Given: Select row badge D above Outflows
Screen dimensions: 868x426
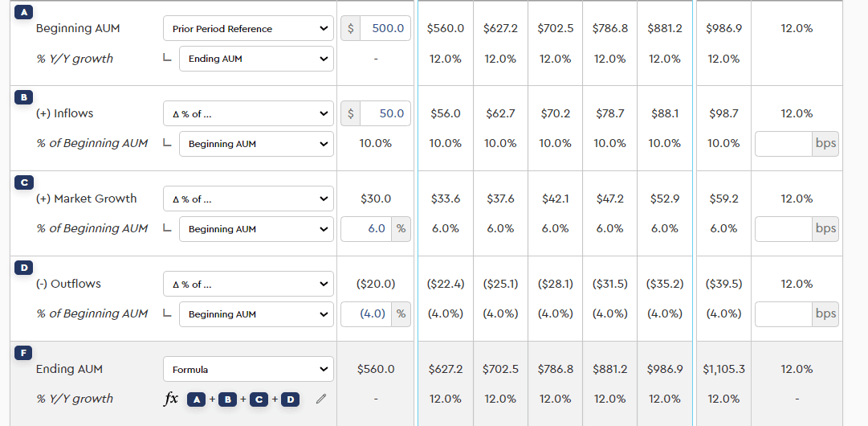Looking at the screenshot, I should point(23,268).
